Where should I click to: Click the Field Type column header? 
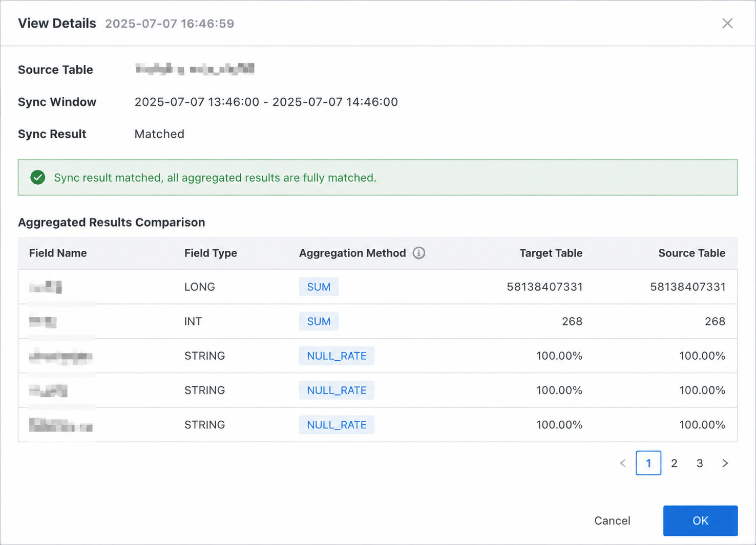tap(211, 253)
